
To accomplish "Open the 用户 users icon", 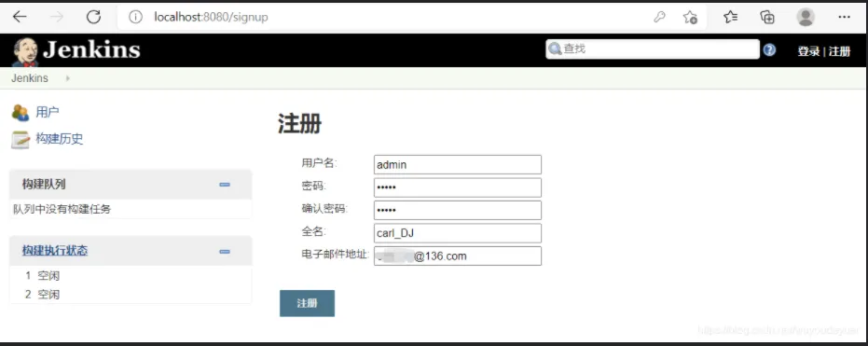I will point(20,113).
